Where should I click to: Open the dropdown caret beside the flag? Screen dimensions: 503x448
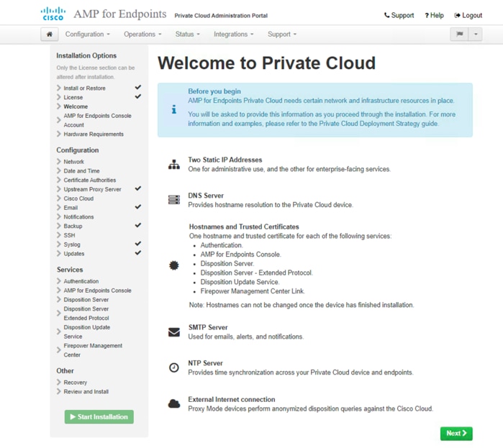pos(476,35)
